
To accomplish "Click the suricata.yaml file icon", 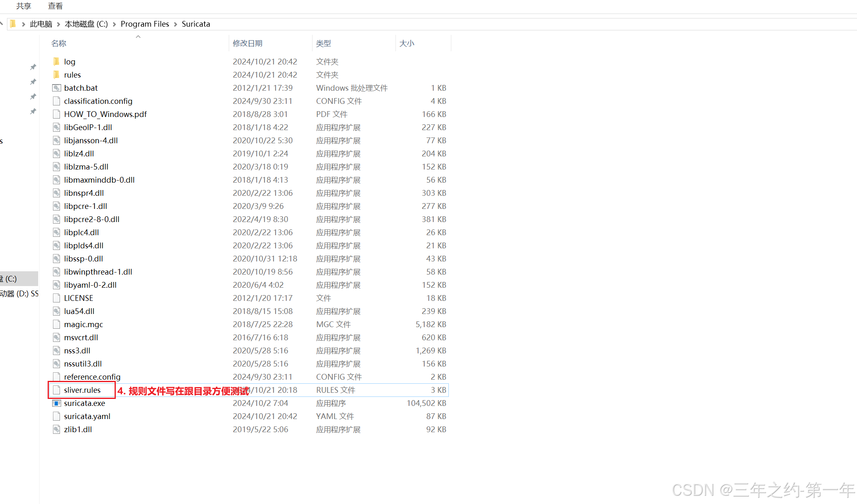I will [56, 416].
